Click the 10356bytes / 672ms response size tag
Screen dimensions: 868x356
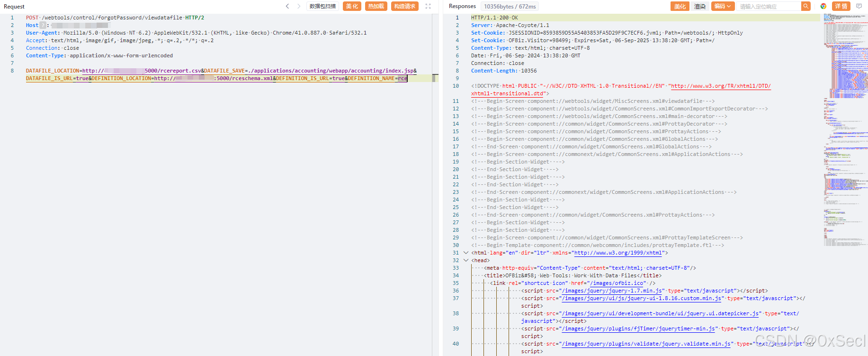point(510,6)
